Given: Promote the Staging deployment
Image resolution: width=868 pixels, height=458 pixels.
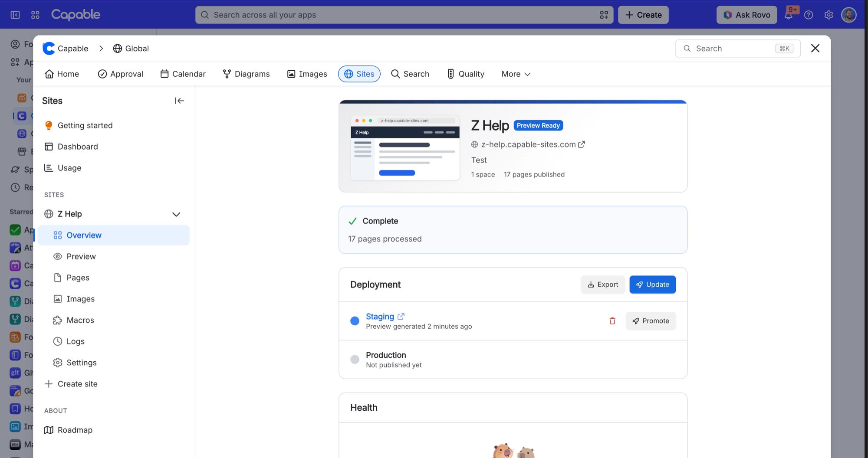Looking at the screenshot, I should [x=651, y=321].
